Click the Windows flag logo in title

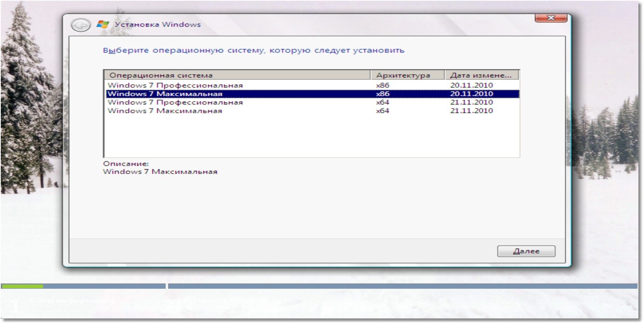tap(103, 24)
